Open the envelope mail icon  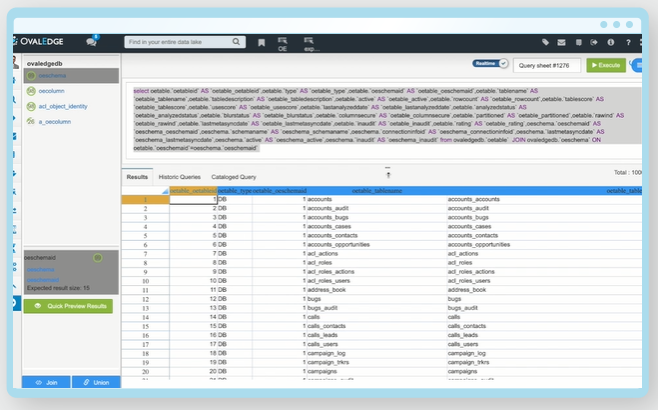coord(561,43)
